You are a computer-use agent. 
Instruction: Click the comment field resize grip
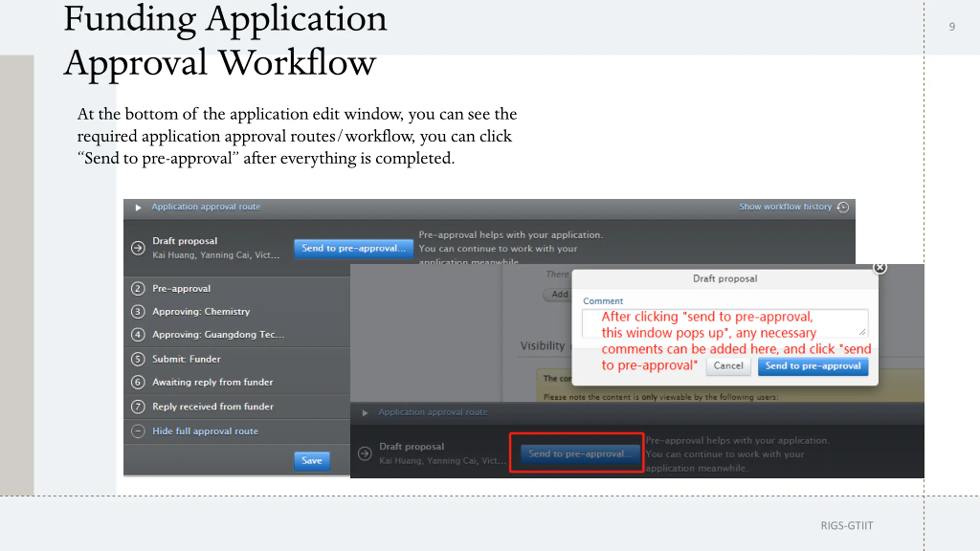862,333
